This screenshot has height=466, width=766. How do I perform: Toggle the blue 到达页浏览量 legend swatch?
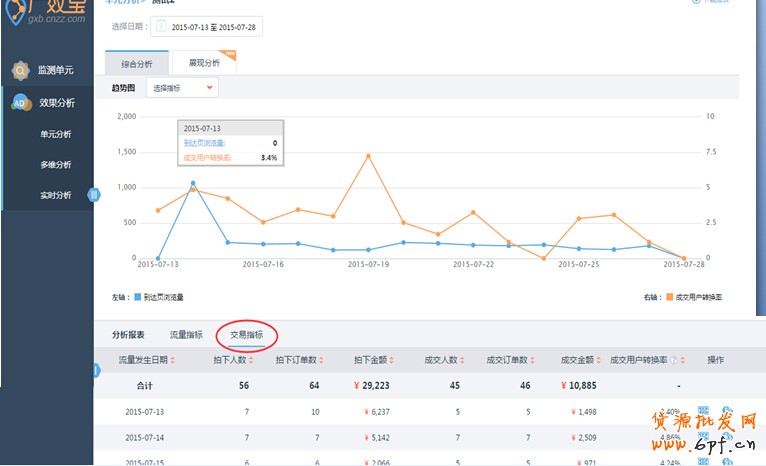(137, 297)
